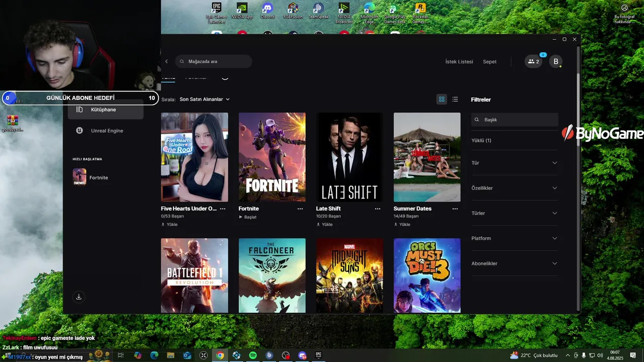
Task: Open NVIDIA App desktop icon
Action: click(242, 11)
